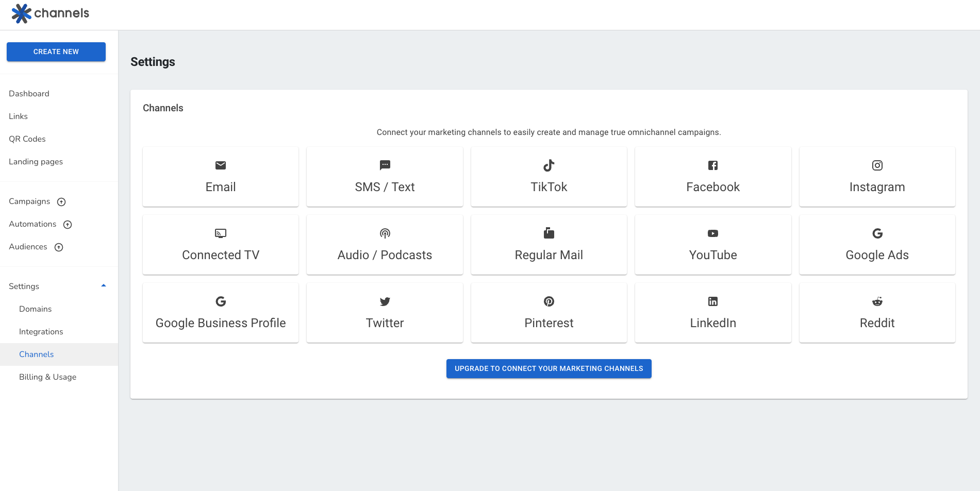Choose the Pinterest logo icon
Image resolution: width=980 pixels, height=491 pixels.
click(x=549, y=301)
